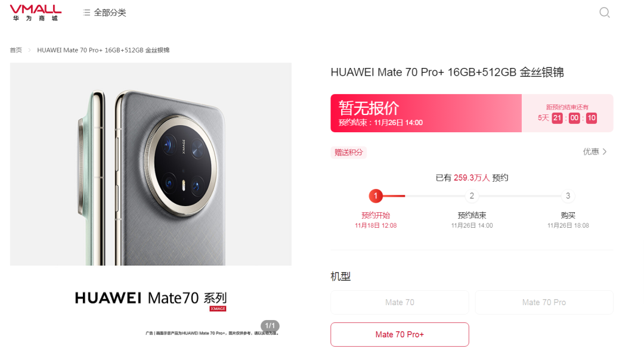Open the search magnifier icon
Viewport: 644px width, 351px height.
(x=604, y=13)
